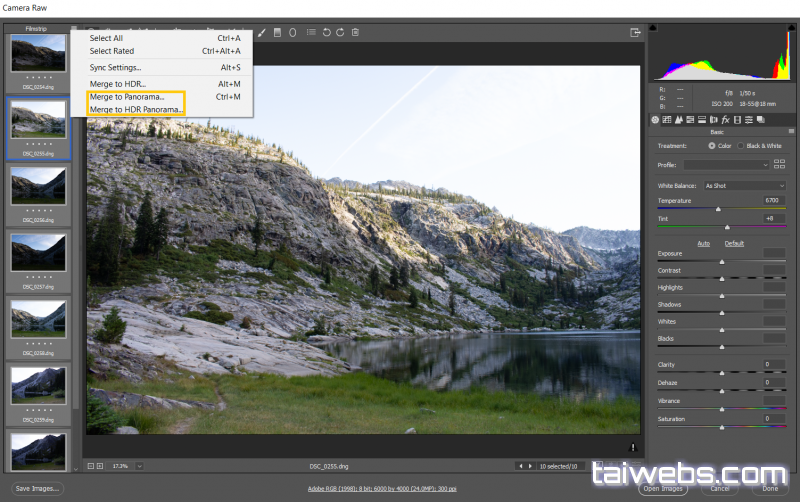The width and height of the screenshot is (800, 502).
Task: Toggle full screen mode icon
Action: point(635,32)
